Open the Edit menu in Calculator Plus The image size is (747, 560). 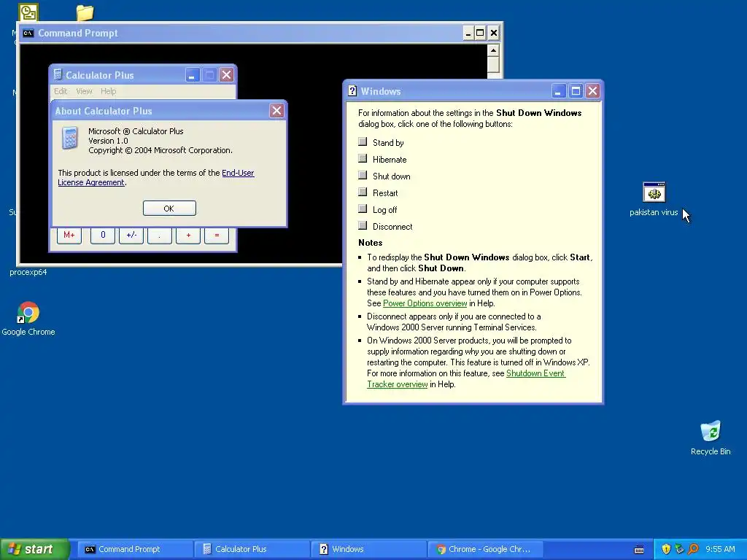click(61, 91)
